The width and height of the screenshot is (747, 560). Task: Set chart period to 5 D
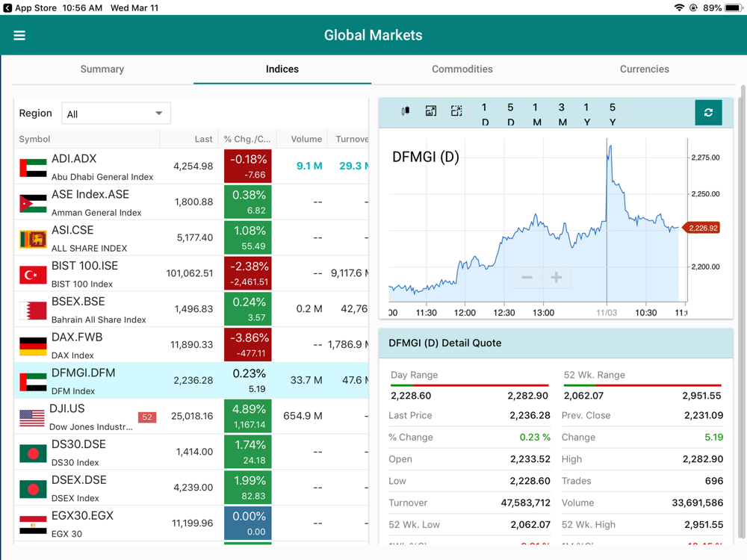[510, 114]
